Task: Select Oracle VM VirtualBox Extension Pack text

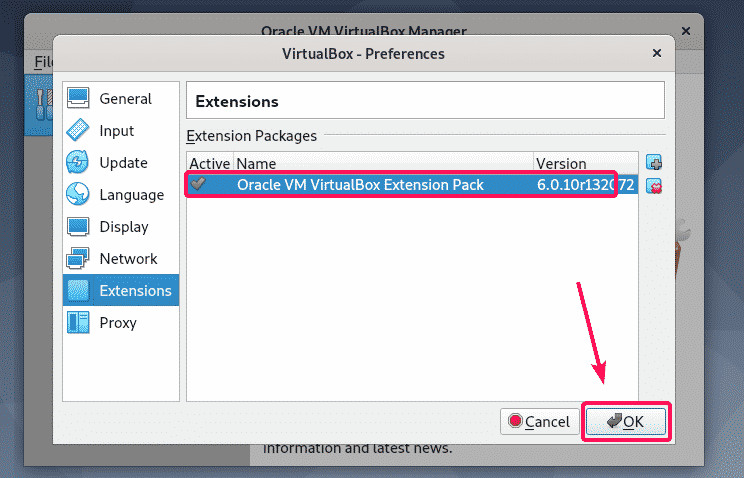Action: click(360, 185)
